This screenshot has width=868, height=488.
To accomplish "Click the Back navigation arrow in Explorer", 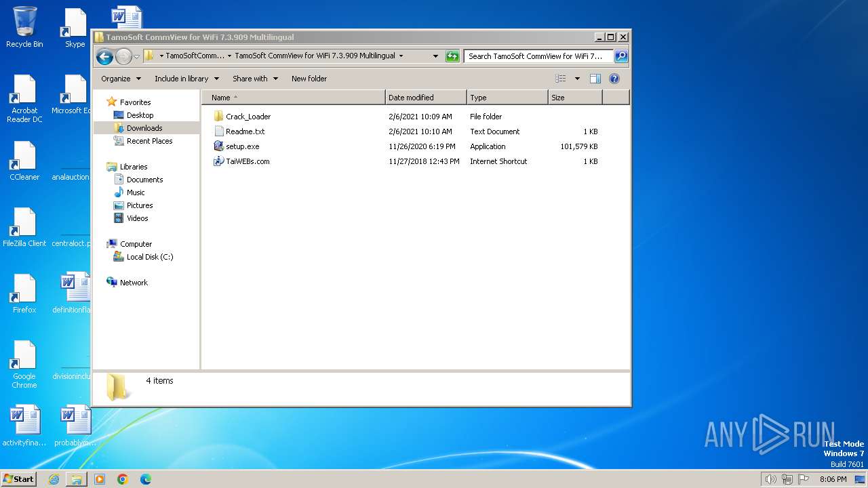I will pos(104,56).
